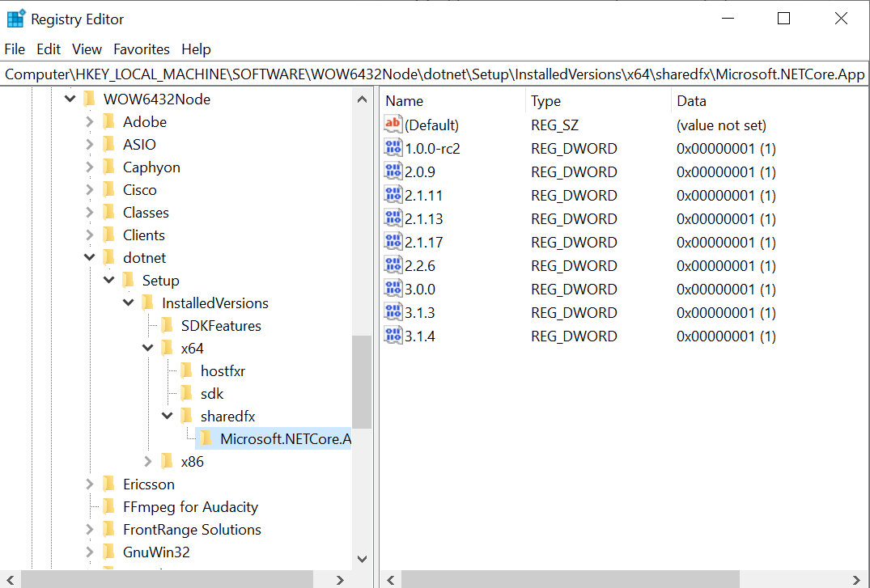Click the registry path address bar
Image resolution: width=870 pixels, height=588 pixels.
(435, 74)
